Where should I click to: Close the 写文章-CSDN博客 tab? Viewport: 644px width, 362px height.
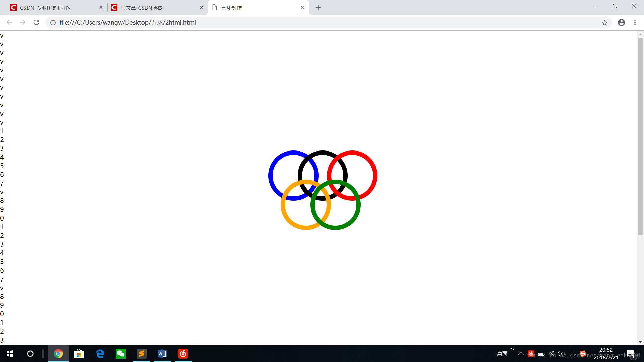201,7
